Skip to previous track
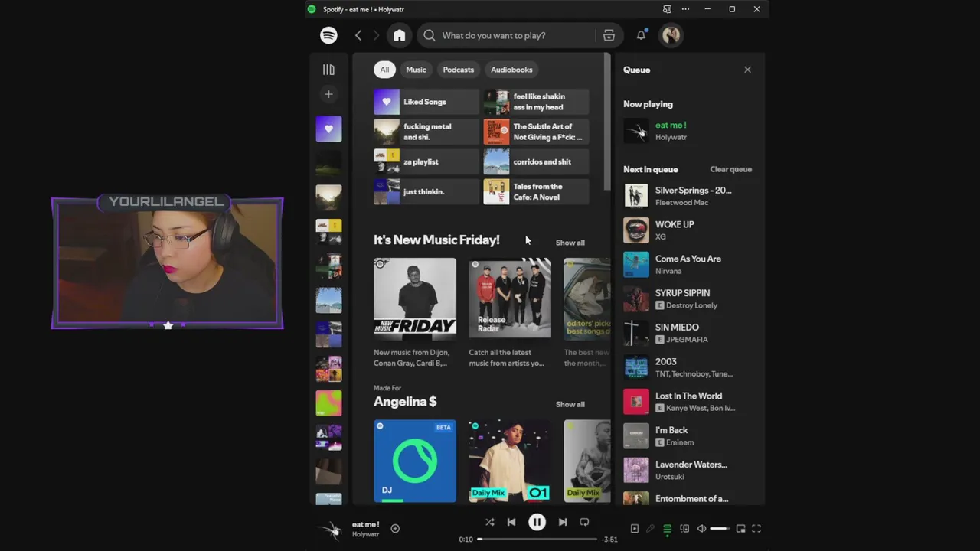 [511, 522]
